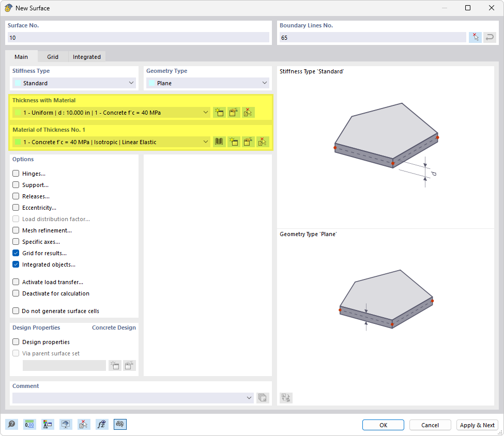Click the select-in-graphic icon in Thickness with Material row
The width and height of the screenshot is (504, 436).
pyautogui.click(x=248, y=113)
